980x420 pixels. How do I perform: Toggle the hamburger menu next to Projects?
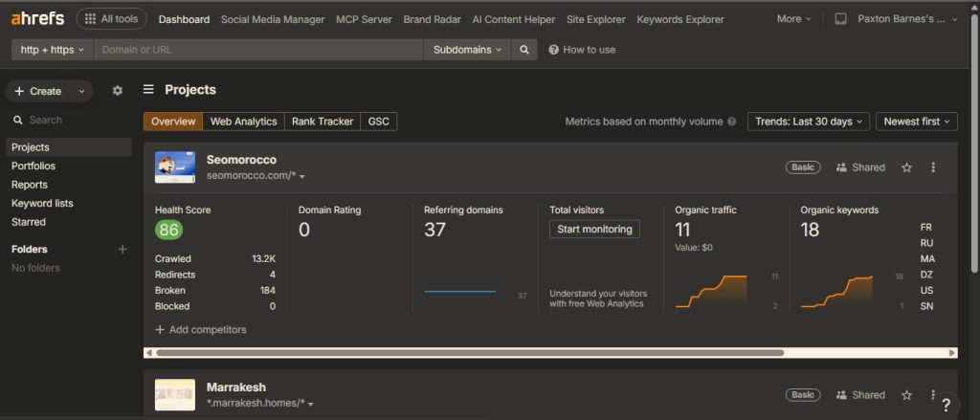[148, 89]
